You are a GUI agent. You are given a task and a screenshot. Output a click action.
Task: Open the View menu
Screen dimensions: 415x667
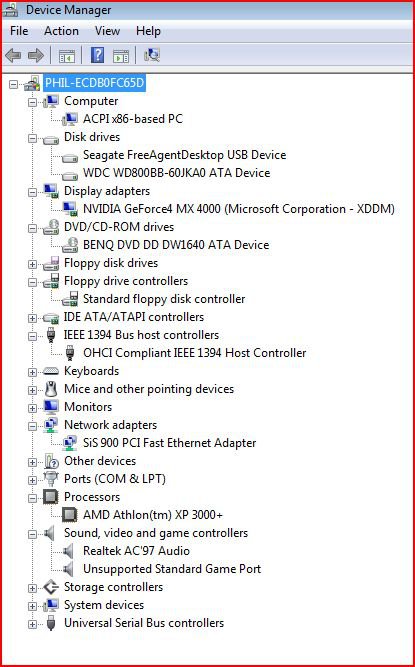coord(107,31)
